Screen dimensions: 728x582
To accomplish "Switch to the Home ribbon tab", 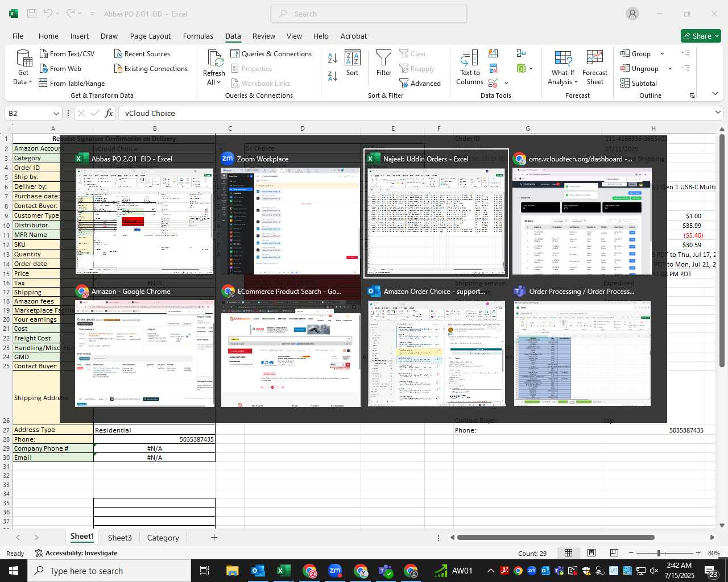I will pyautogui.click(x=48, y=36).
